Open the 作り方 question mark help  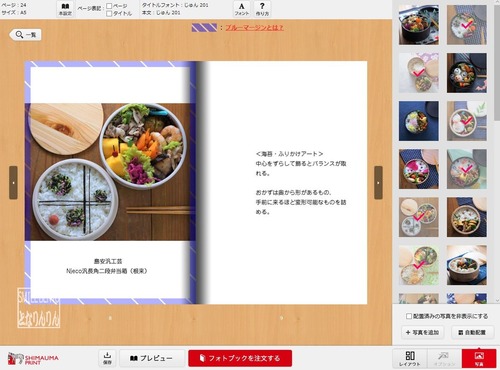tap(262, 9)
